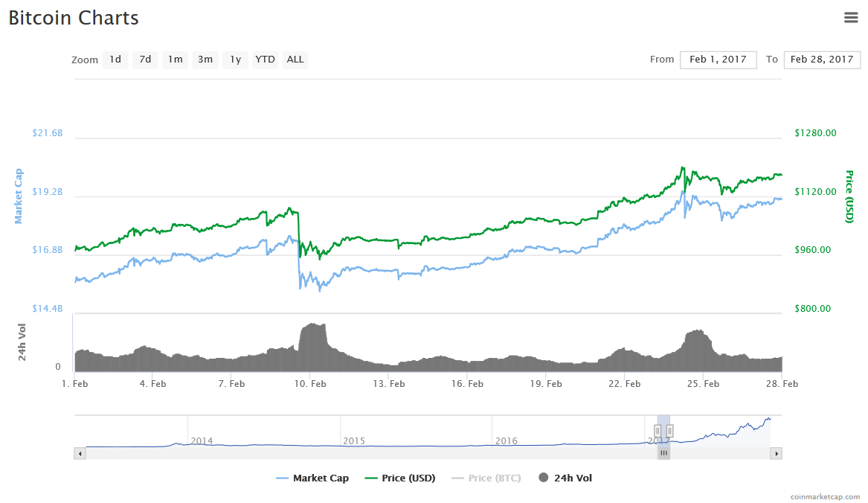Click the 1. Feb date label
This screenshot has width=868, height=503.
[74, 384]
